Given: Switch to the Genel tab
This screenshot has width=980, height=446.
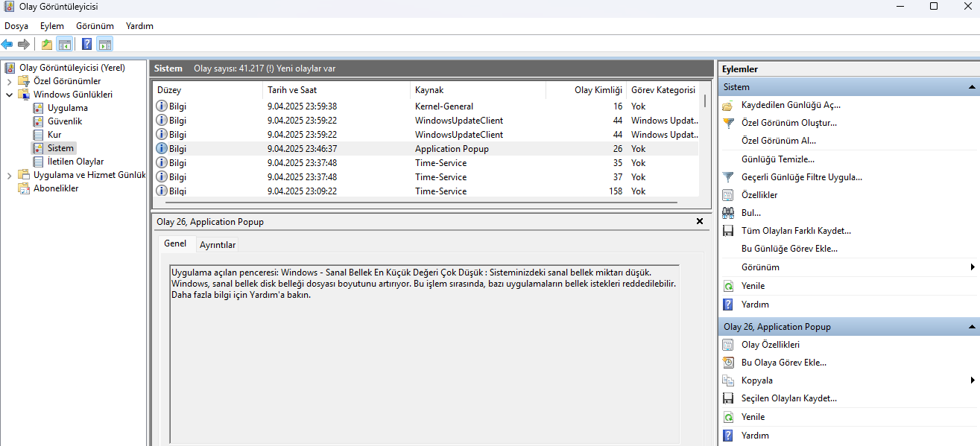Looking at the screenshot, I should pyautogui.click(x=175, y=243).
